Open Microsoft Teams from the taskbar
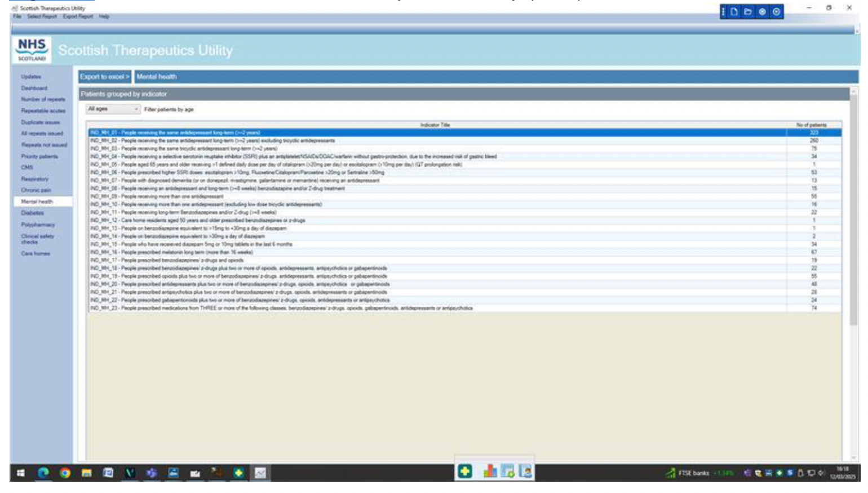 [152, 473]
